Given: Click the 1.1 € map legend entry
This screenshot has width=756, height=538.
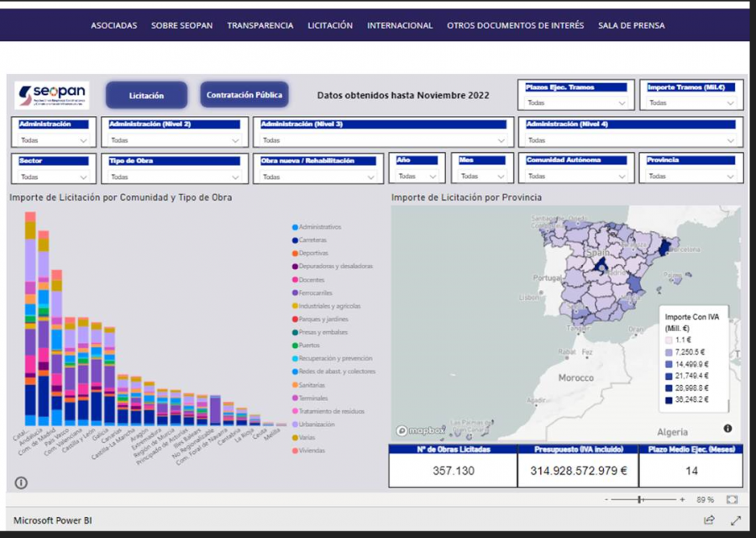Looking at the screenshot, I should coord(679,340).
